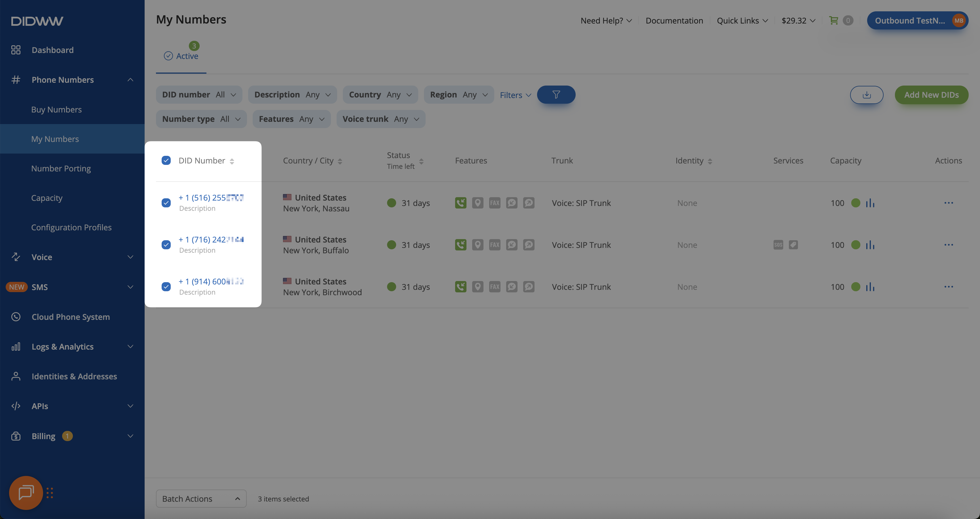Open the Need Help? menu
This screenshot has height=519, width=980.
(606, 20)
